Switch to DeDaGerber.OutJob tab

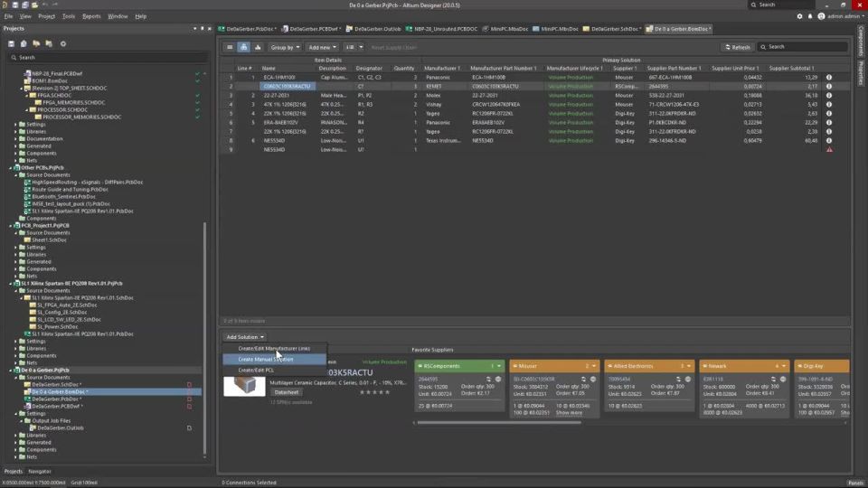(373, 29)
